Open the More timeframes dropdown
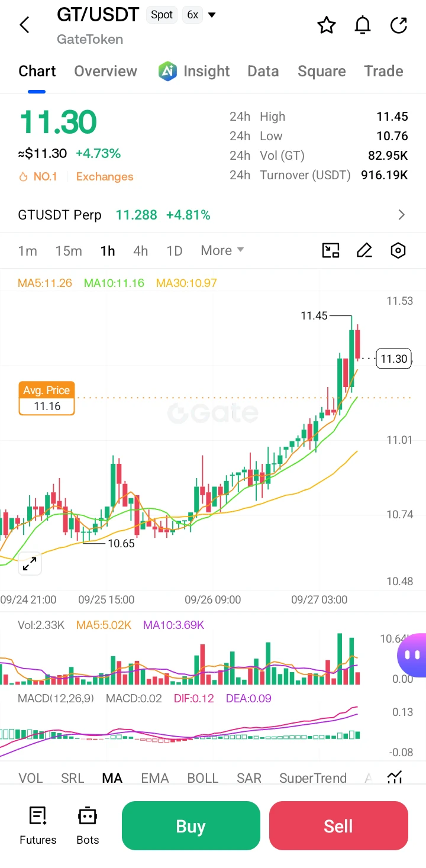Image resolution: width=426 pixels, height=868 pixels. click(x=222, y=250)
